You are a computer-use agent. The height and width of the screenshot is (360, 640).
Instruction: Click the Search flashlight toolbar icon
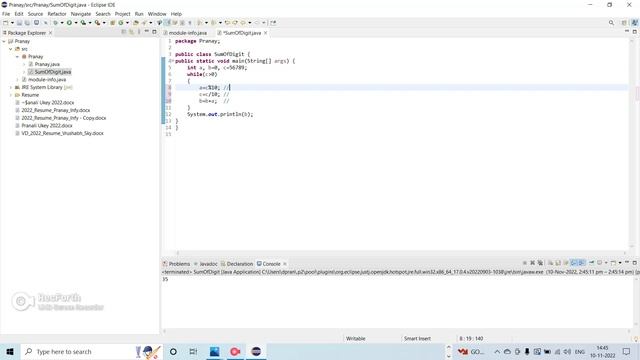point(144,23)
